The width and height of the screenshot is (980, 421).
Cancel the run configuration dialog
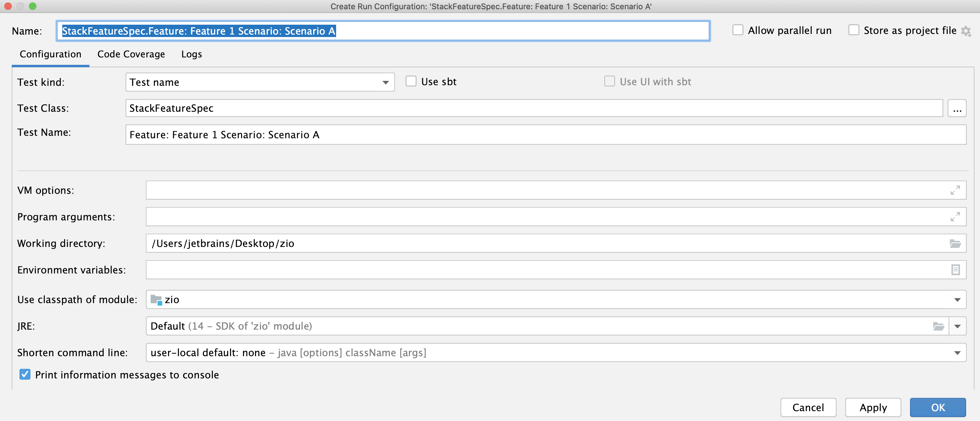pyautogui.click(x=808, y=407)
